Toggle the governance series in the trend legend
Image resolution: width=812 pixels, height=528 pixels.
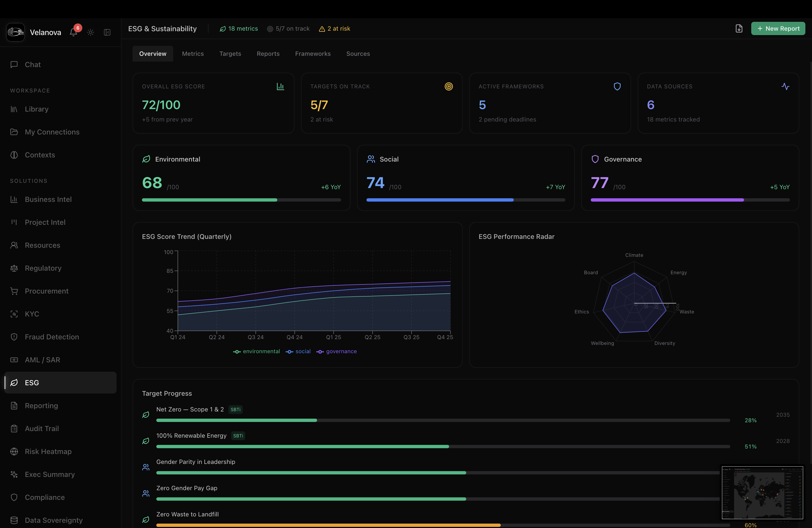click(336, 351)
